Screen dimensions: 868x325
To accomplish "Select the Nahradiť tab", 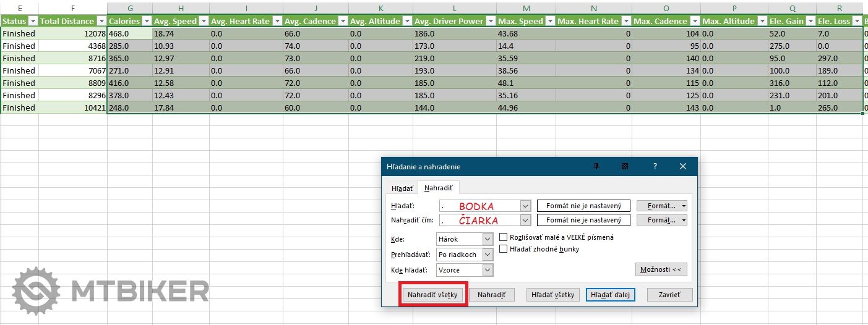I will point(438,188).
